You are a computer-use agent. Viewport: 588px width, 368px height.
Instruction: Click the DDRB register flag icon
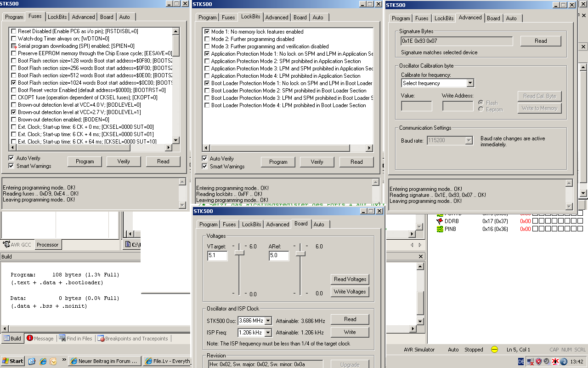(x=440, y=221)
